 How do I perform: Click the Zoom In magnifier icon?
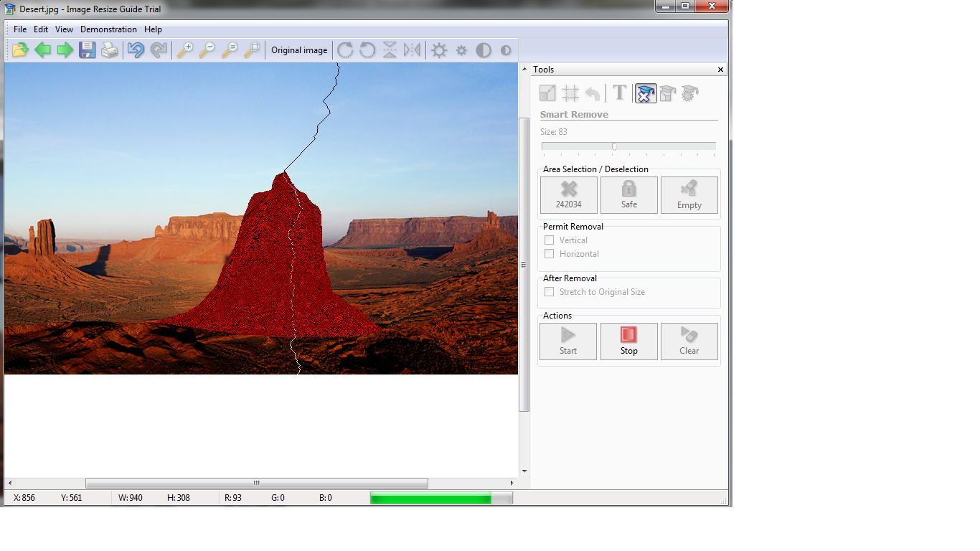pyautogui.click(x=186, y=50)
